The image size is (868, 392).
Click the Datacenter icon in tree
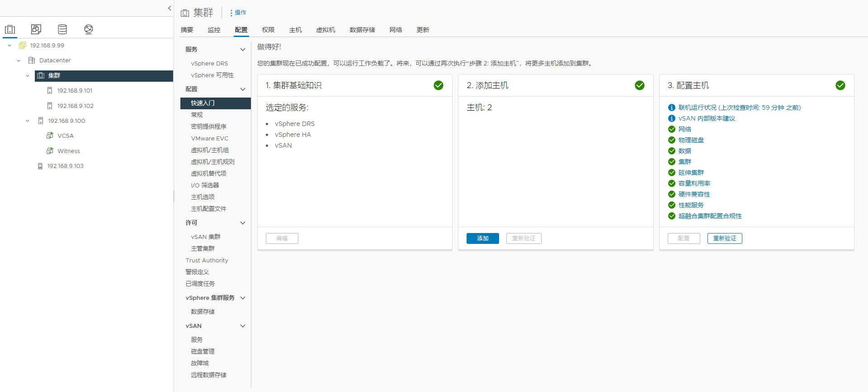tap(32, 60)
